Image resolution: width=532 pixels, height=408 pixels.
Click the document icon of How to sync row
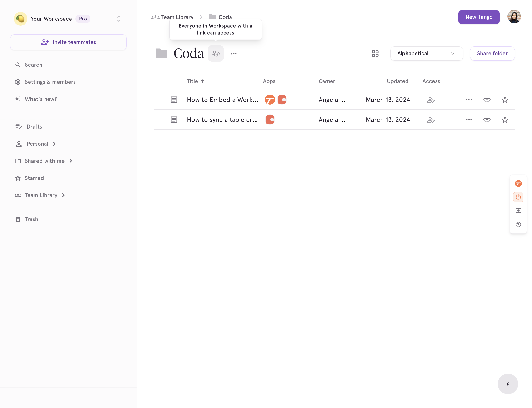(174, 120)
